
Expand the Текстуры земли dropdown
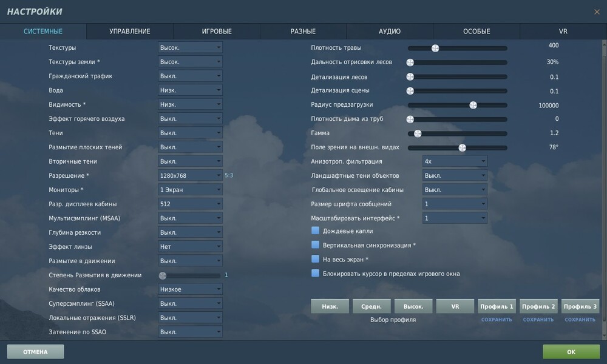pyautogui.click(x=190, y=62)
